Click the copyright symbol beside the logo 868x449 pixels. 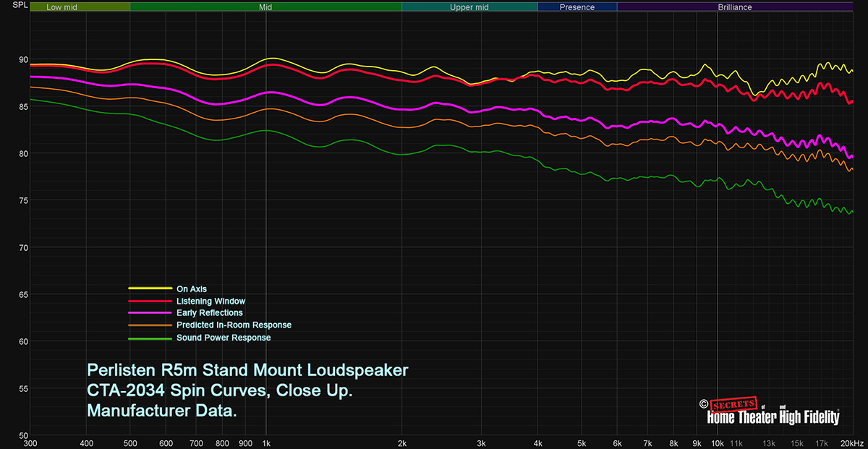pyautogui.click(x=702, y=404)
